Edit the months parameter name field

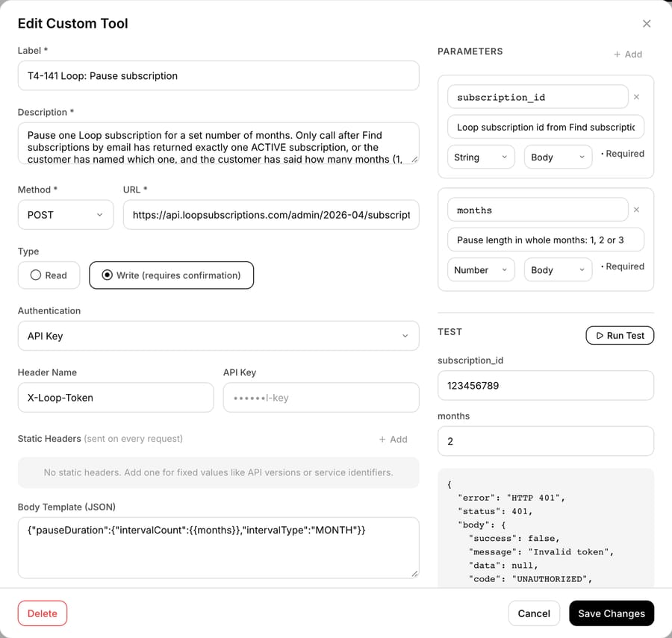click(x=538, y=210)
